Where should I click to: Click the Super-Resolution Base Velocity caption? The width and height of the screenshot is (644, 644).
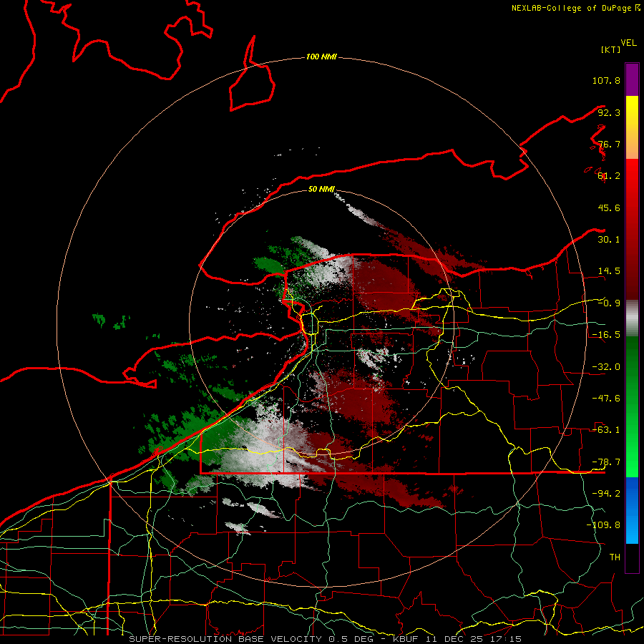(x=326, y=639)
